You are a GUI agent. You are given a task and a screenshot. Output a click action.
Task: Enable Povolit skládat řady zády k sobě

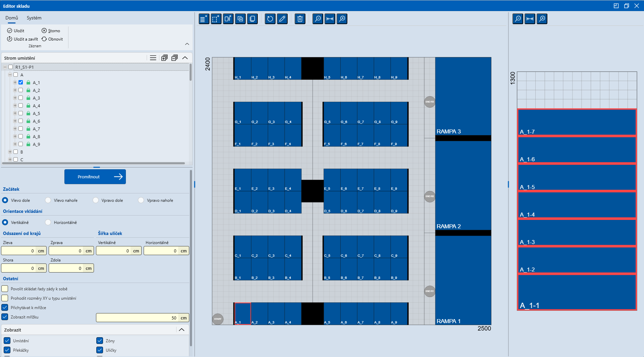click(x=5, y=289)
